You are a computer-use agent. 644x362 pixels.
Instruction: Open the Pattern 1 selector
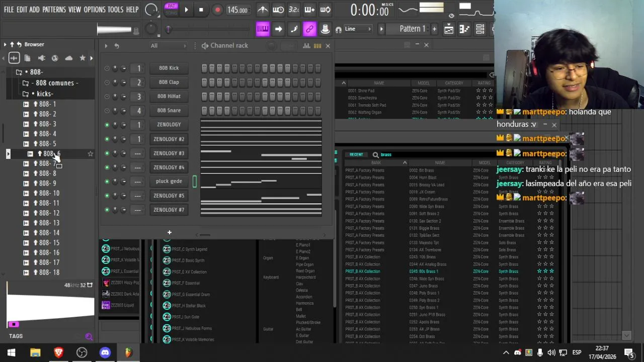[412, 29]
